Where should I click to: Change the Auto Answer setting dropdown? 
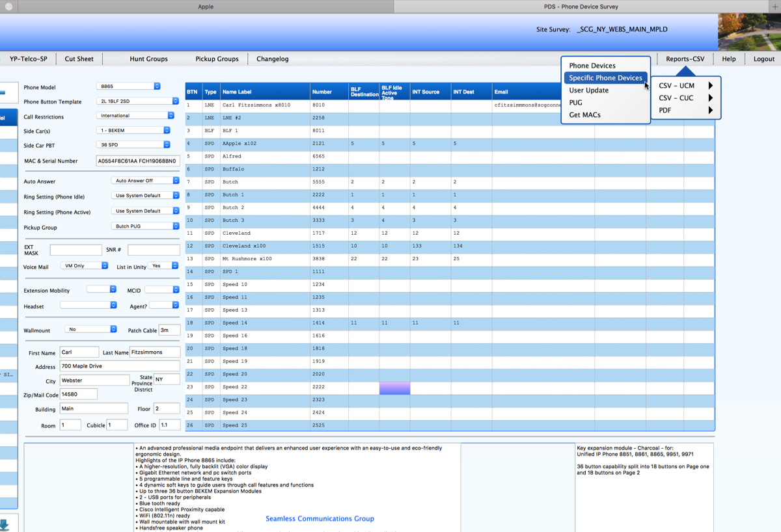click(145, 181)
